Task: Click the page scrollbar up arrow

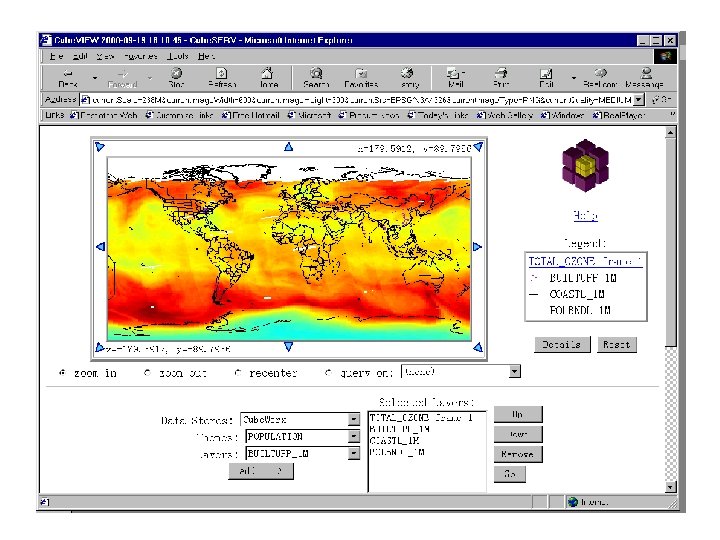Action: tap(670, 133)
